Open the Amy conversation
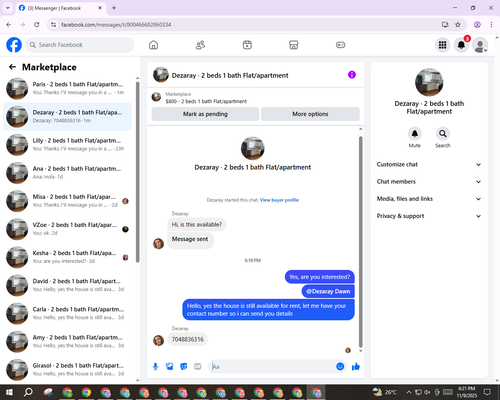The width and height of the screenshot is (500, 400). (67, 342)
